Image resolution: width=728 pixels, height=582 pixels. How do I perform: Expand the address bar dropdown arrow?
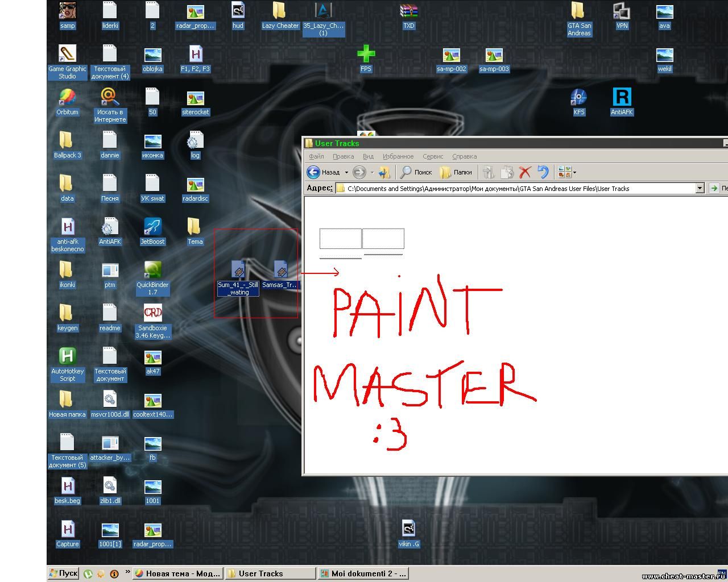point(700,188)
